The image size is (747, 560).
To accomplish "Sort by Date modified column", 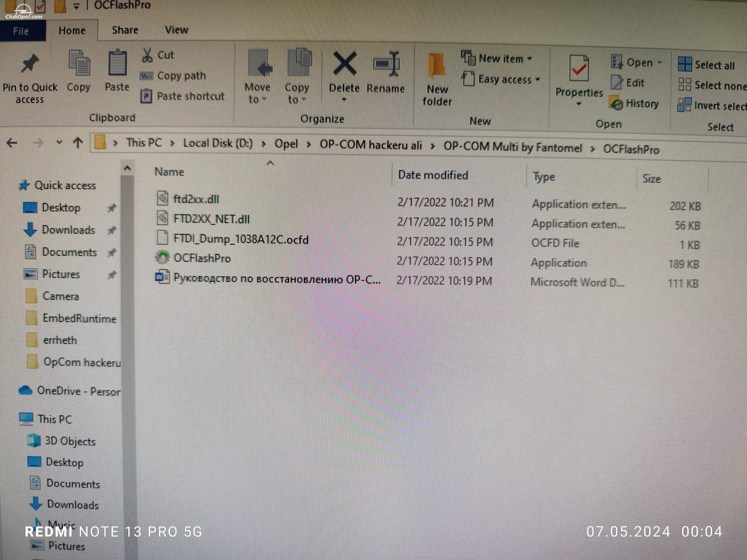I will (433, 175).
